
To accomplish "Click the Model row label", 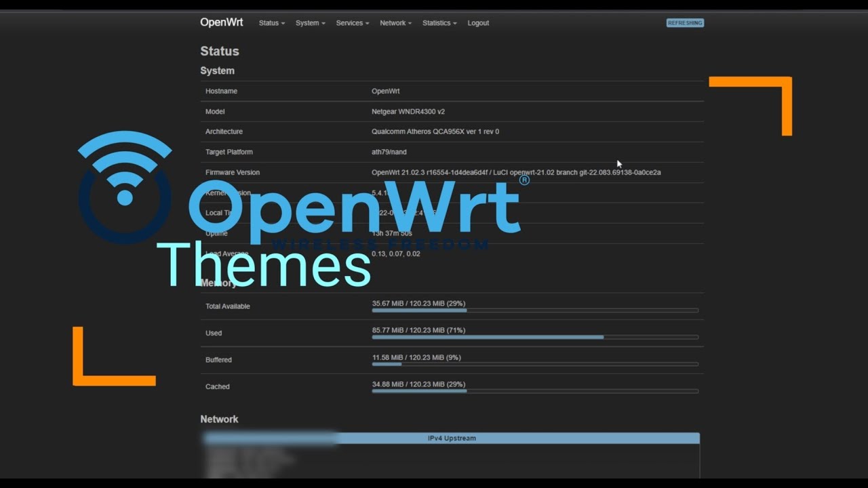I will click(215, 111).
